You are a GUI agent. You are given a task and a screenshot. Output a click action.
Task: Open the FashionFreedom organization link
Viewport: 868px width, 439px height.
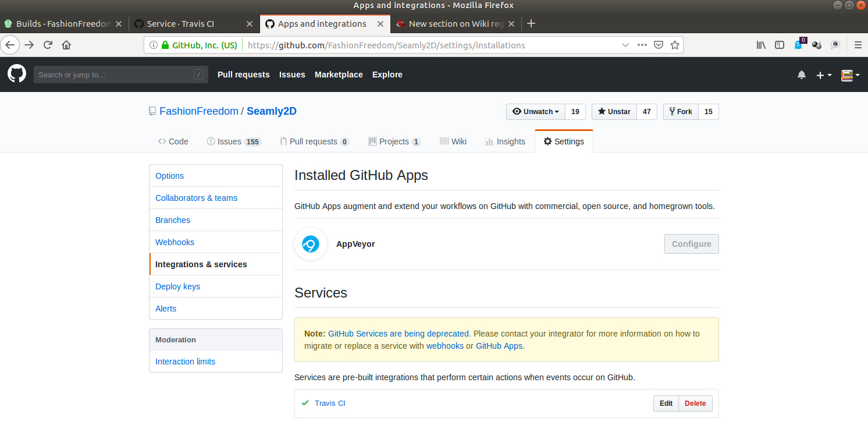coord(199,111)
